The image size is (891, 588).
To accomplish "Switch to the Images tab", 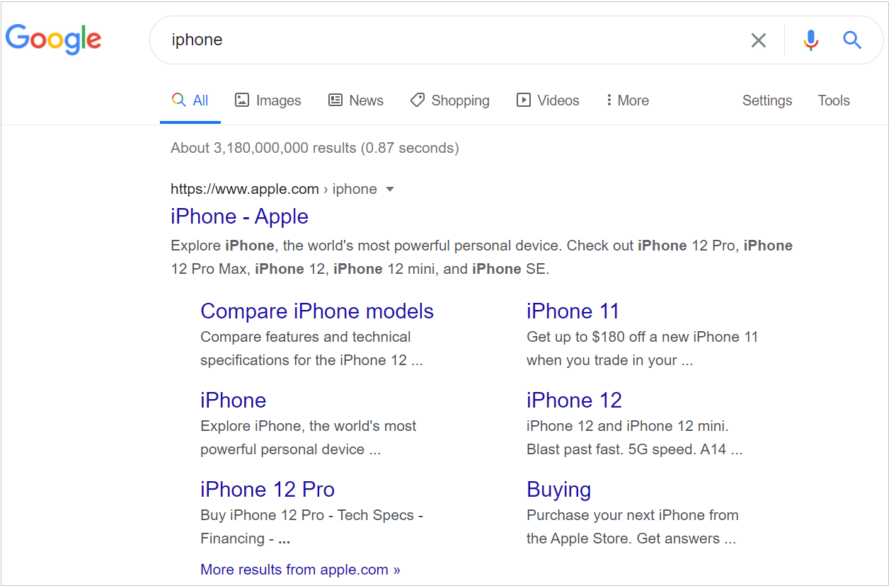I will click(x=268, y=100).
